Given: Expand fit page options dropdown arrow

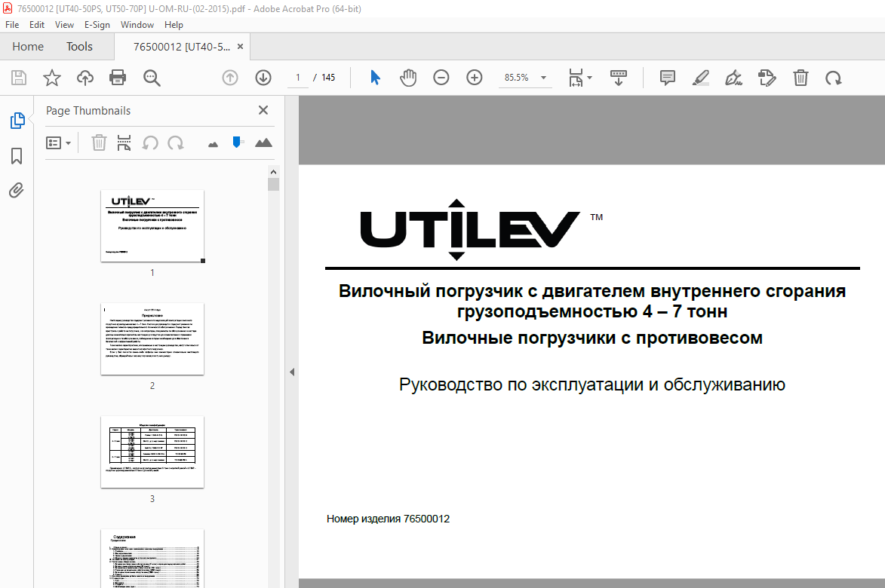Looking at the screenshot, I should point(590,77).
